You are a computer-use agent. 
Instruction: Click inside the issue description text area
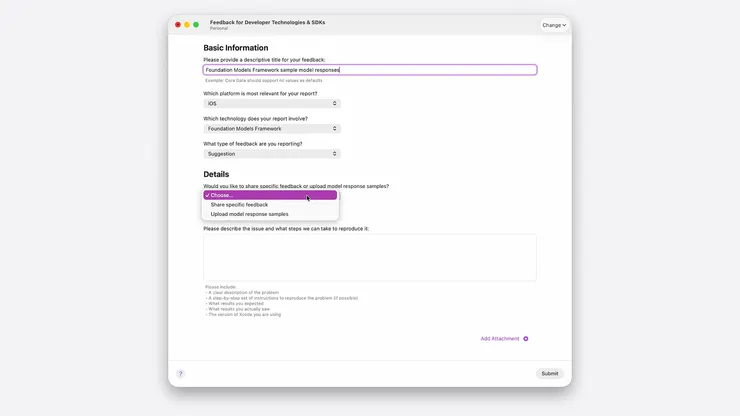click(370, 258)
